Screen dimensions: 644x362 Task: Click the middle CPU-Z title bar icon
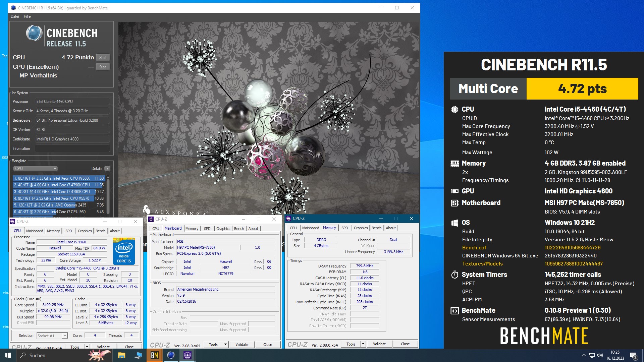click(151, 219)
